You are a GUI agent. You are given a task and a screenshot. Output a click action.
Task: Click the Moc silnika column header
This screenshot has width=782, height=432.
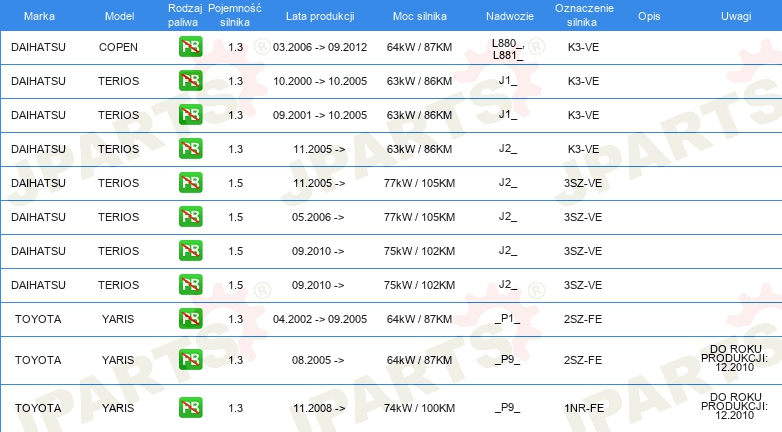tap(419, 16)
